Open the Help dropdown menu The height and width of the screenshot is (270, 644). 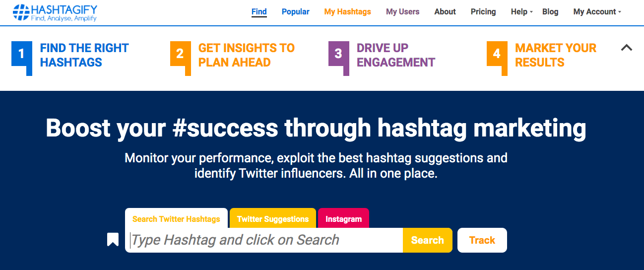(521, 12)
